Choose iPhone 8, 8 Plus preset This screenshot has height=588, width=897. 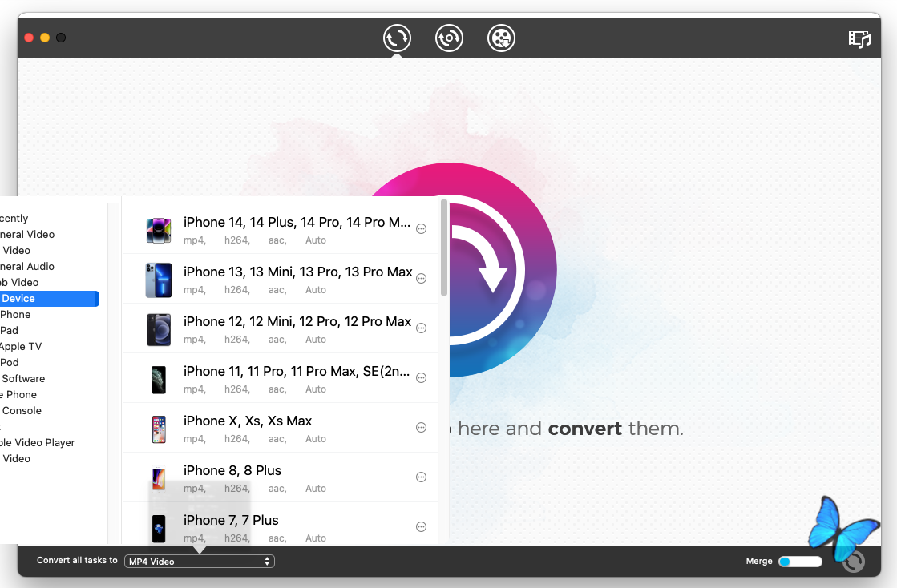point(281,477)
